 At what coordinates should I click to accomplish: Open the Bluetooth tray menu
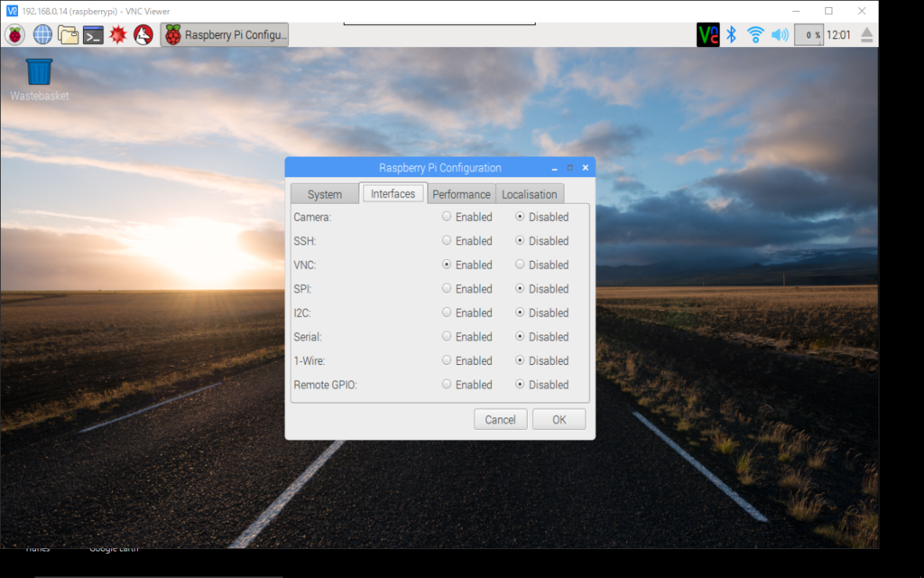coord(731,35)
